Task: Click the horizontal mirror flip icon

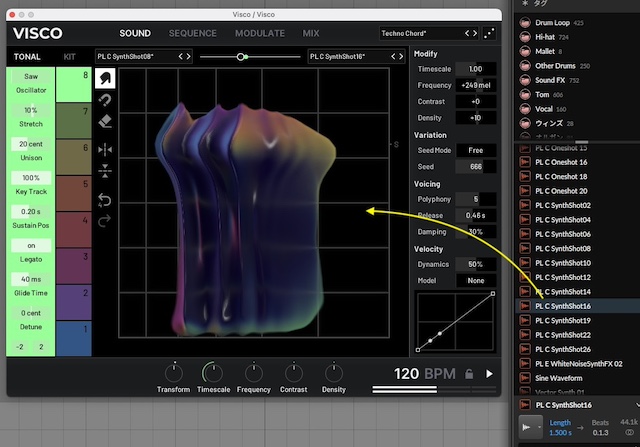Action: click(x=106, y=149)
